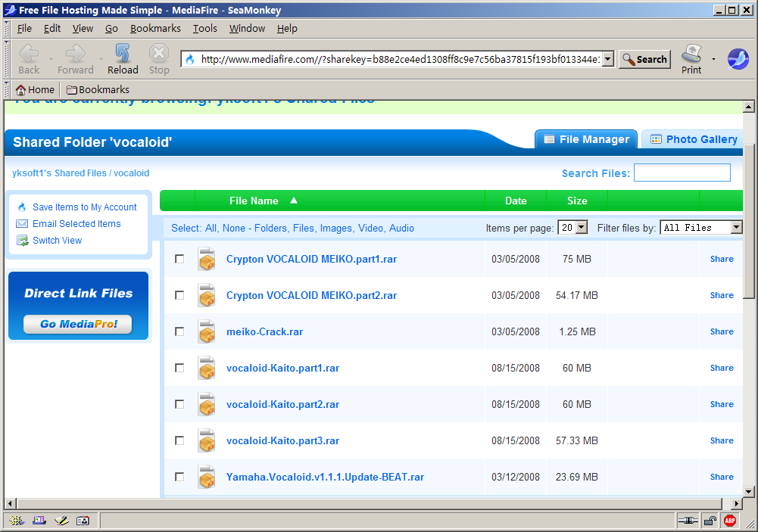Check the box next to vocaloid-Kaito.part2.rar
Screen dimensions: 758x532
coord(179,404)
